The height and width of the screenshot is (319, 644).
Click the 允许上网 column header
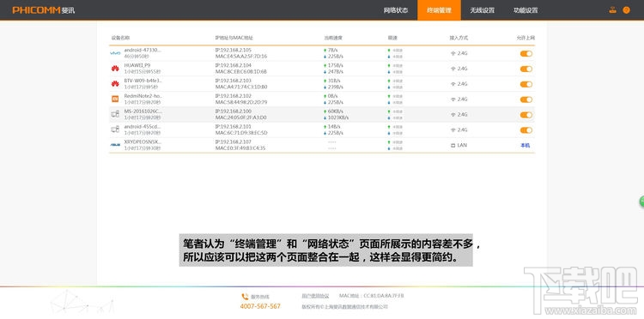[526, 38]
